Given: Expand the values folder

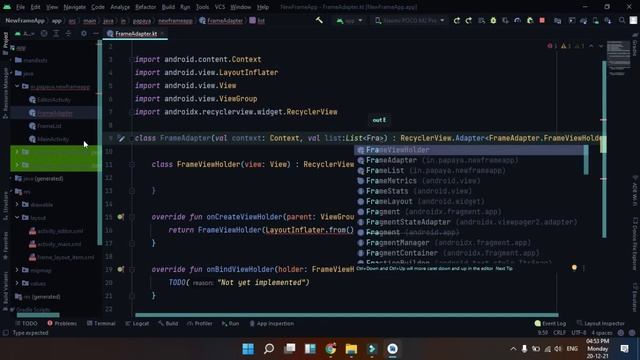Looking at the screenshot, I should [x=17, y=283].
